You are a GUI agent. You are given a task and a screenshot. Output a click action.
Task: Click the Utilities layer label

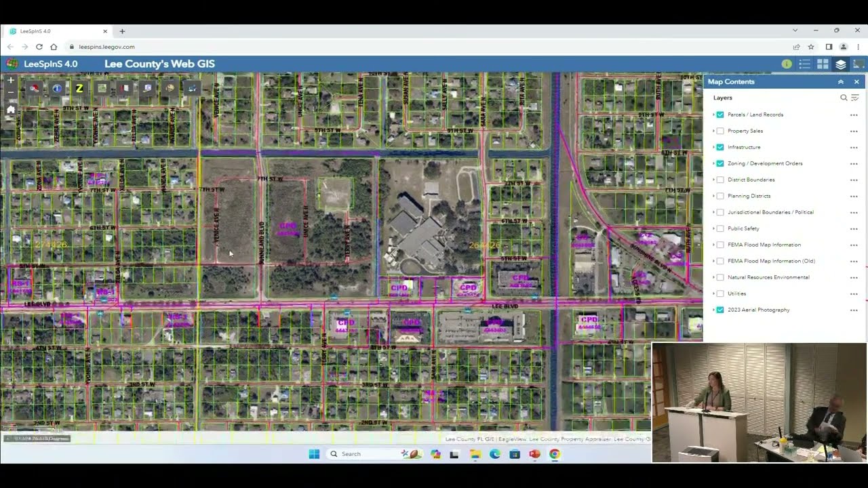[x=736, y=293]
